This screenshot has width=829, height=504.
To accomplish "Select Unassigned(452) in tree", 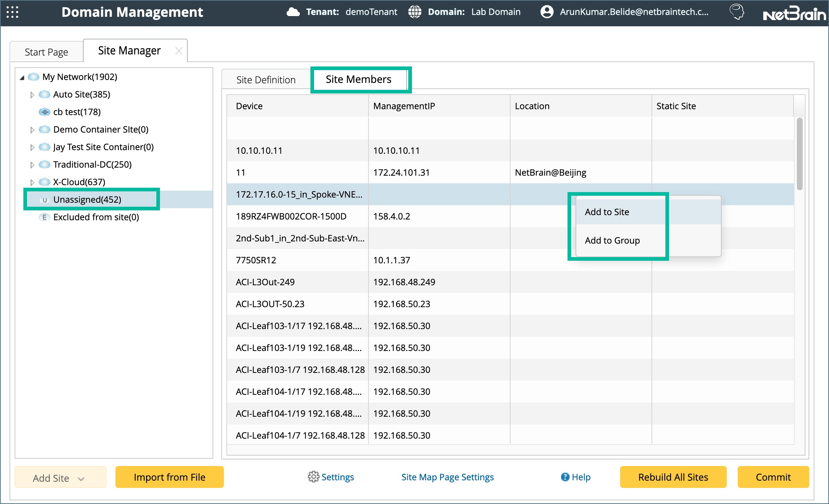I will point(87,199).
